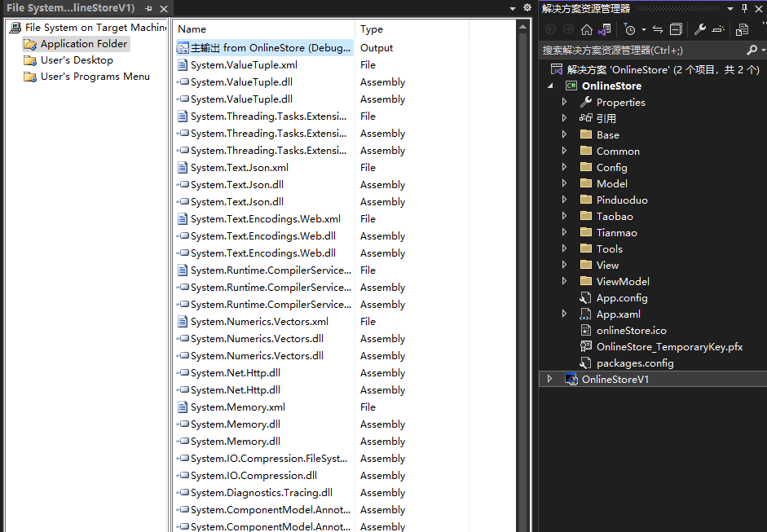767x532 pixels.
Task: Click the Solution Explorer search box
Action: (x=640, y=50)
